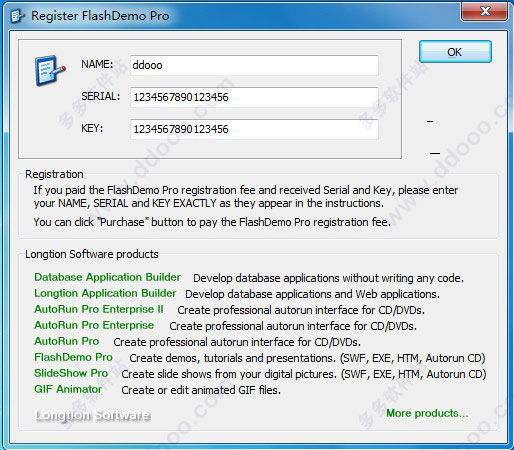Screen dimensions: 514x450
Task: Follow the AutoRun Pro link
Action: 67,341
